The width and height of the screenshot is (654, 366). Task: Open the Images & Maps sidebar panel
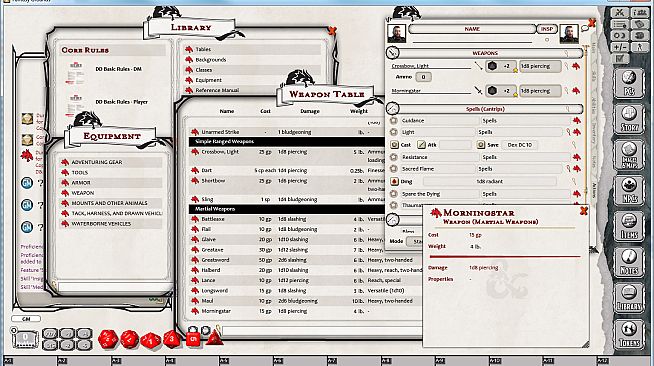[x=629, y=155]
